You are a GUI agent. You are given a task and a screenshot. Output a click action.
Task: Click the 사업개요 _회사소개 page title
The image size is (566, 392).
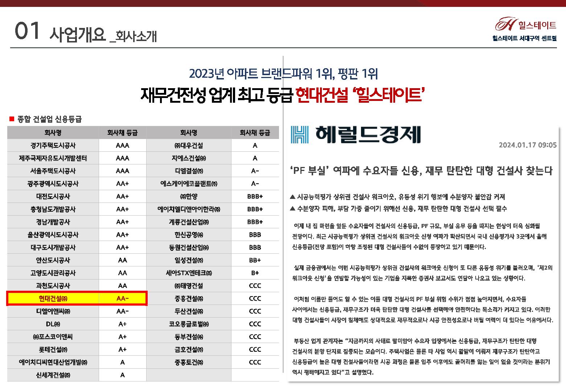[x=103, y=35]
